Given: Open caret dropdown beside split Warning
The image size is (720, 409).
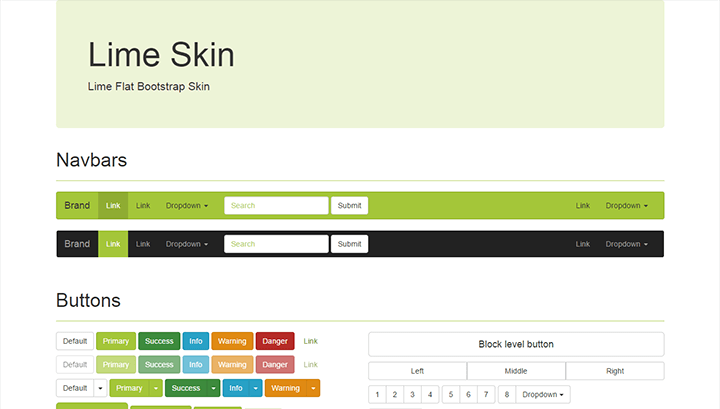Looking at the screenshot, I should pos(313,388).
